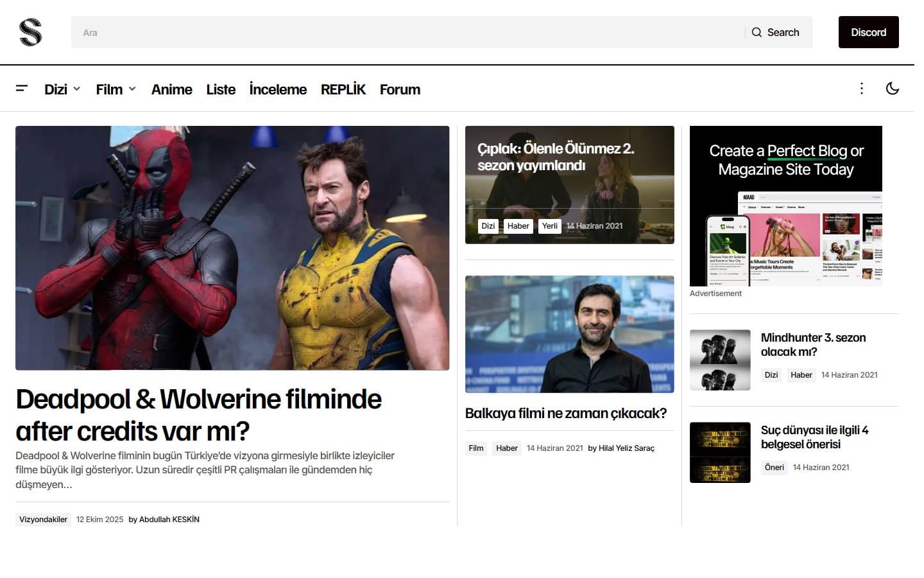Open author Abdullah KESKİN's profile

pos(169,520)
